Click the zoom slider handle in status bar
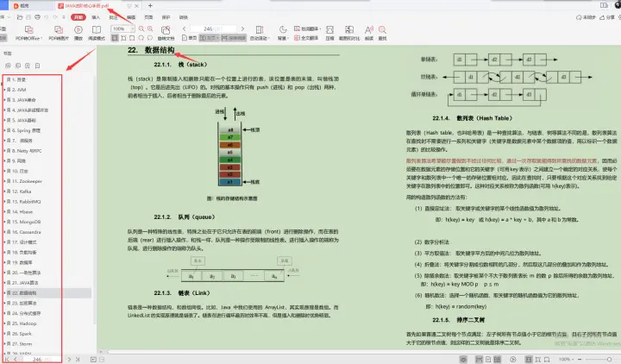 [x=610, y=359]
